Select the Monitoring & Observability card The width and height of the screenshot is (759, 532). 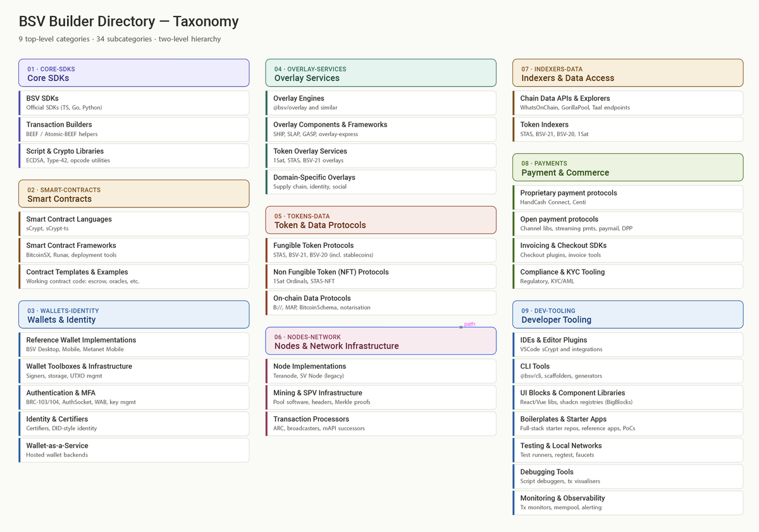tap(628, 503)
